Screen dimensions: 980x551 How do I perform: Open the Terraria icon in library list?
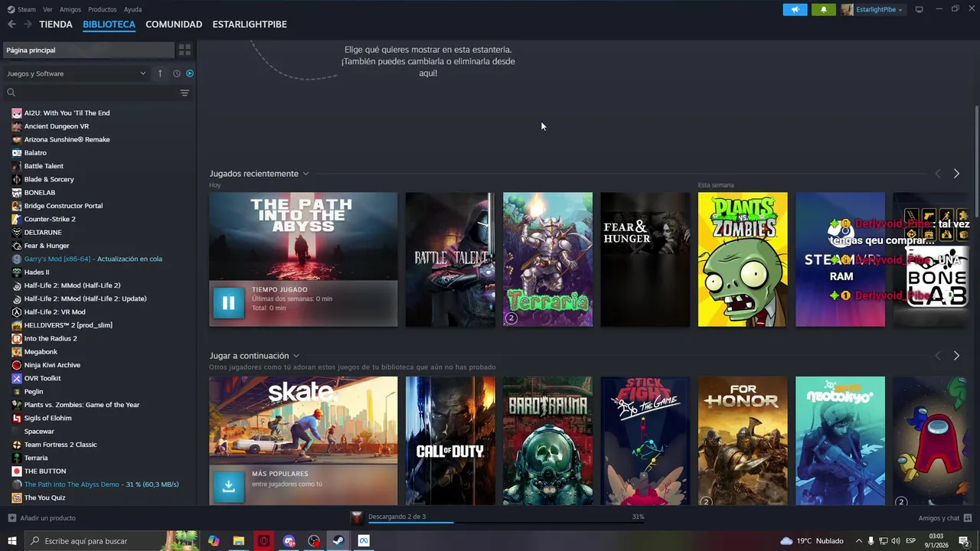(x=17, y=458)
